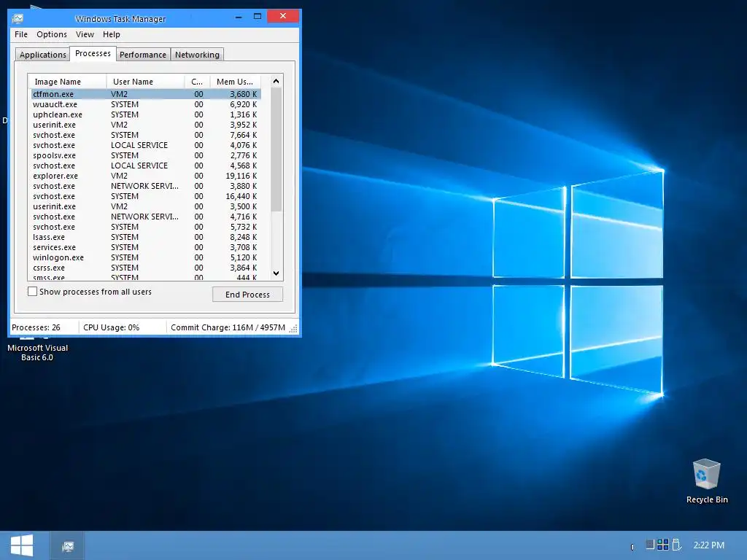Select the svchost.exe row using 4,716 K
Screen dimensions: 747x560
pos(146,217)
